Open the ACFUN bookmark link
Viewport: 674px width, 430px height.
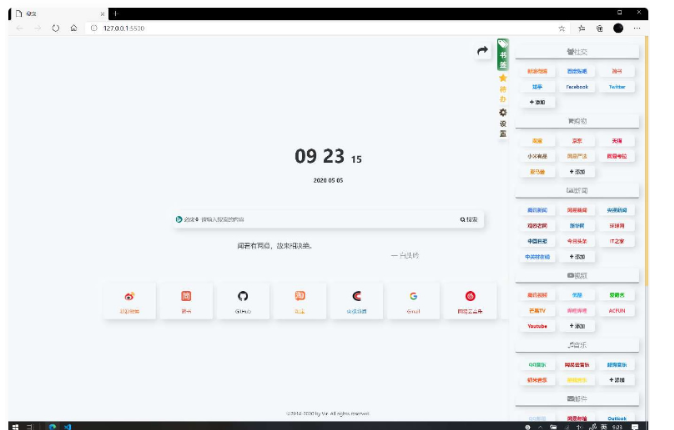pyautogui.click(x=617, y=310)
